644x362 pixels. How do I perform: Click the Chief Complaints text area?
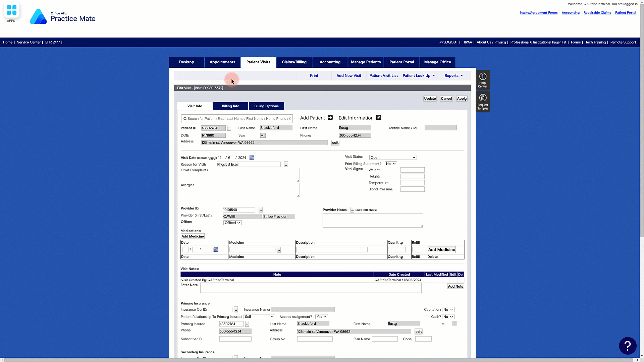pos(258,175)
